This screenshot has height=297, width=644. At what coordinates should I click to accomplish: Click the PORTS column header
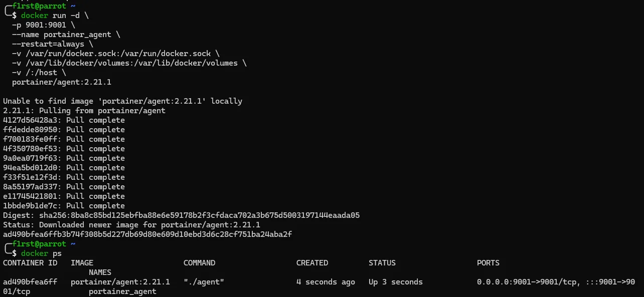(x=488, y=263)
